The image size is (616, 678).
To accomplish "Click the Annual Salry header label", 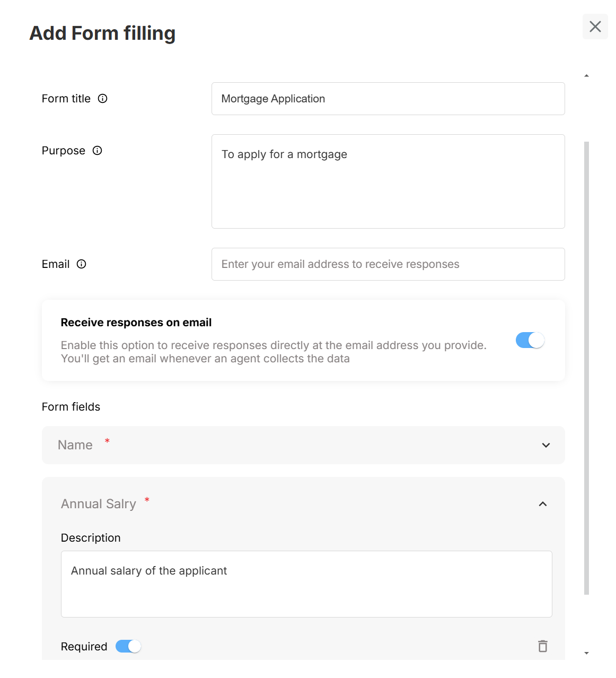I will click(99, 504).
